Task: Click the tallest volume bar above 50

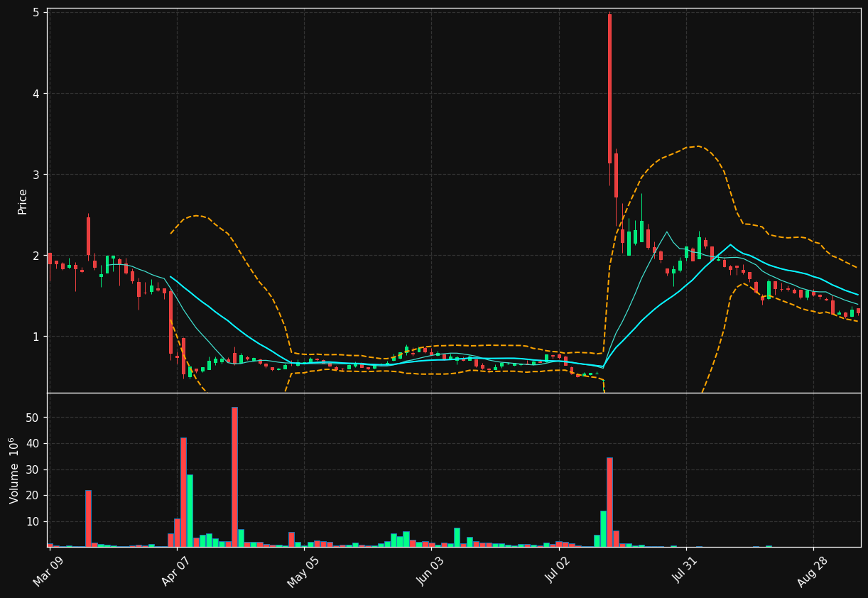Action: point(234,477)
